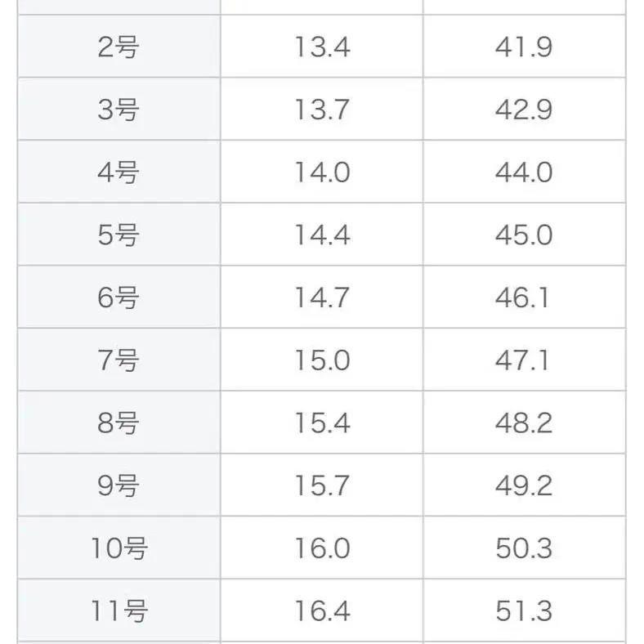Click the 2号 size cell
Screen dimensions: 644x644
(119, 47)
